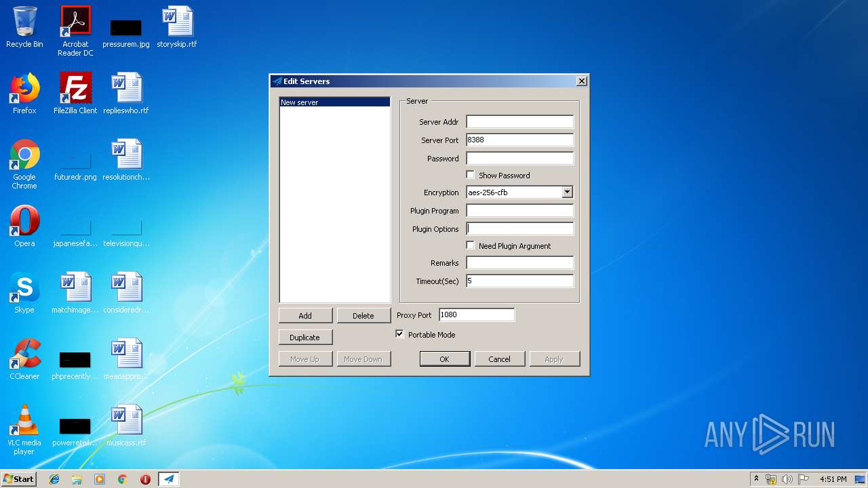Select meanappro... document icon

tap(126, 359)
